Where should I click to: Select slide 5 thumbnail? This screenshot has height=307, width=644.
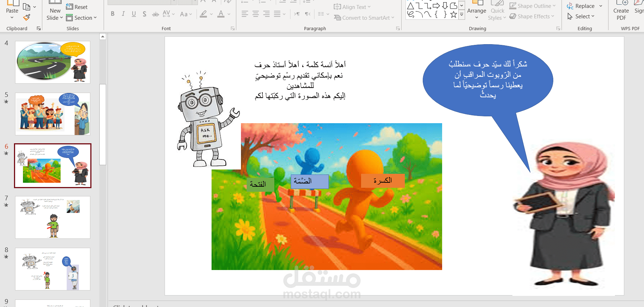tap(53, 114)
